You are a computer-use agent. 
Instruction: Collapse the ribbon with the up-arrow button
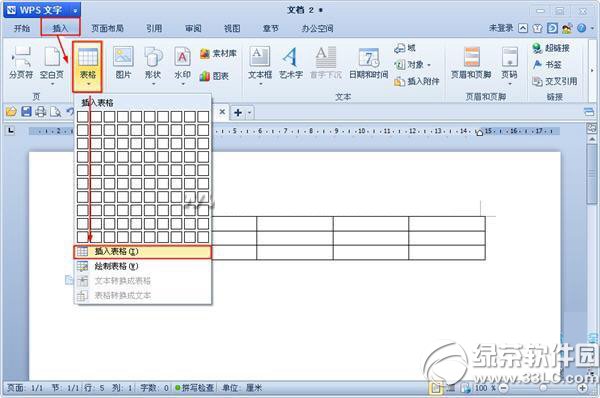523,28
